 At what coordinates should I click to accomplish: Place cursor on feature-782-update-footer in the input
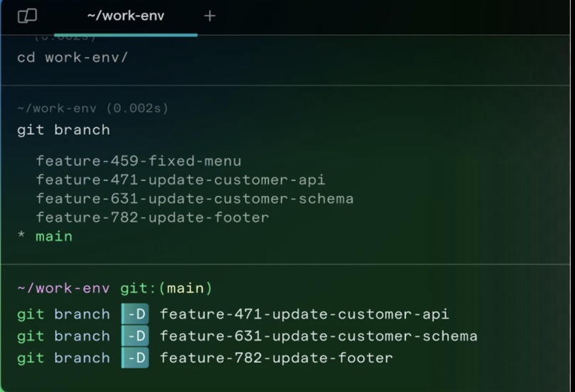277,359
